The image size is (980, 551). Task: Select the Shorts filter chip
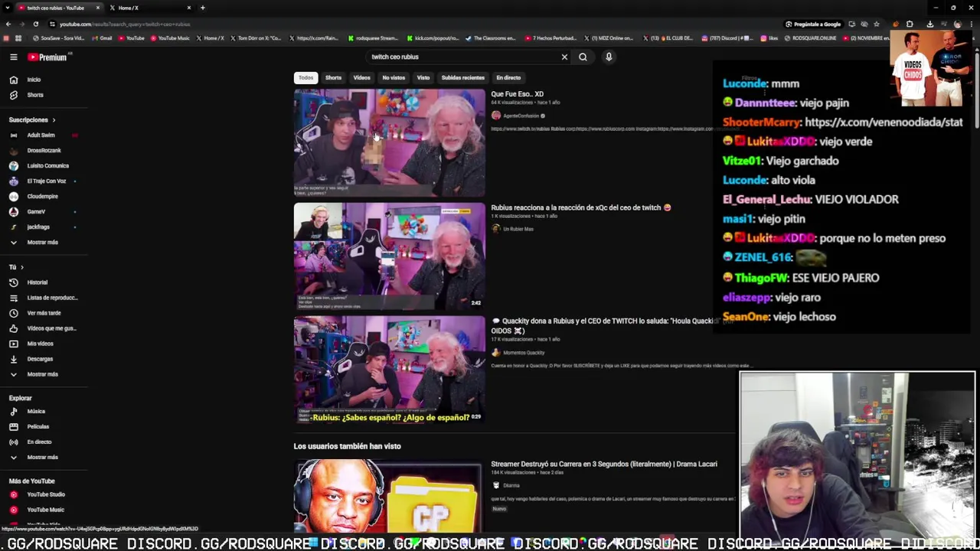tap(333, 77)
